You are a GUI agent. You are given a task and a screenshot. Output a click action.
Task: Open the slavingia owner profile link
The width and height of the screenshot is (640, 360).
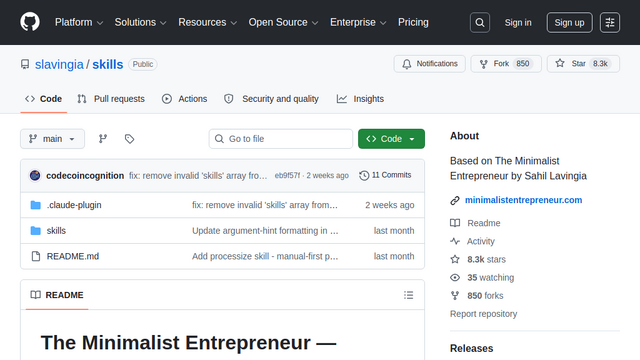[59, 64]
